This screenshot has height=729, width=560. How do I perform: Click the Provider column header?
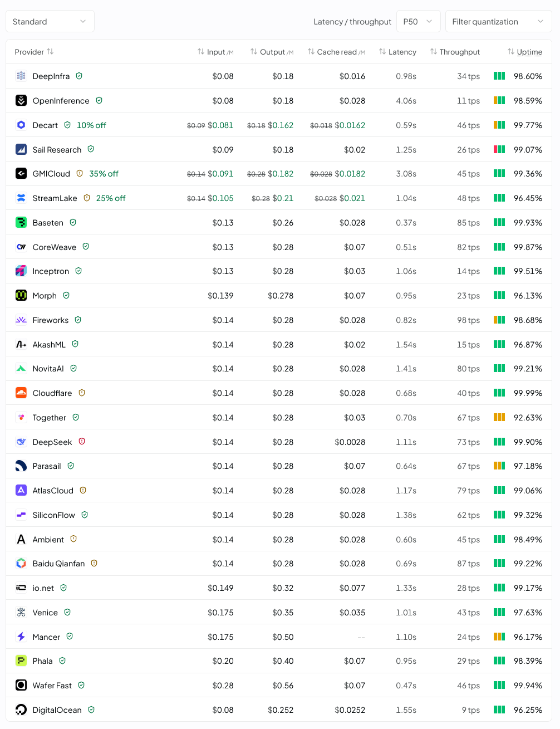[34, 52]
